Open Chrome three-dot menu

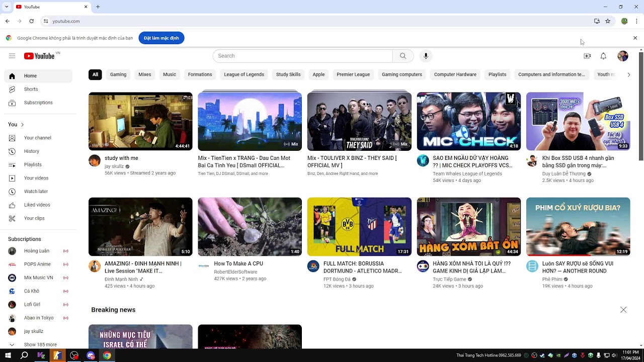coord(636,21)
